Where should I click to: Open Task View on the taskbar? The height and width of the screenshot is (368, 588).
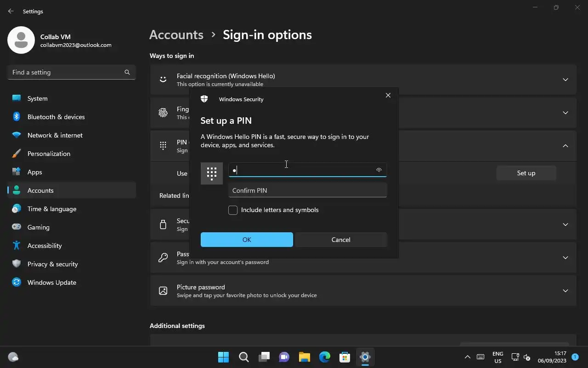click(264, 357)
